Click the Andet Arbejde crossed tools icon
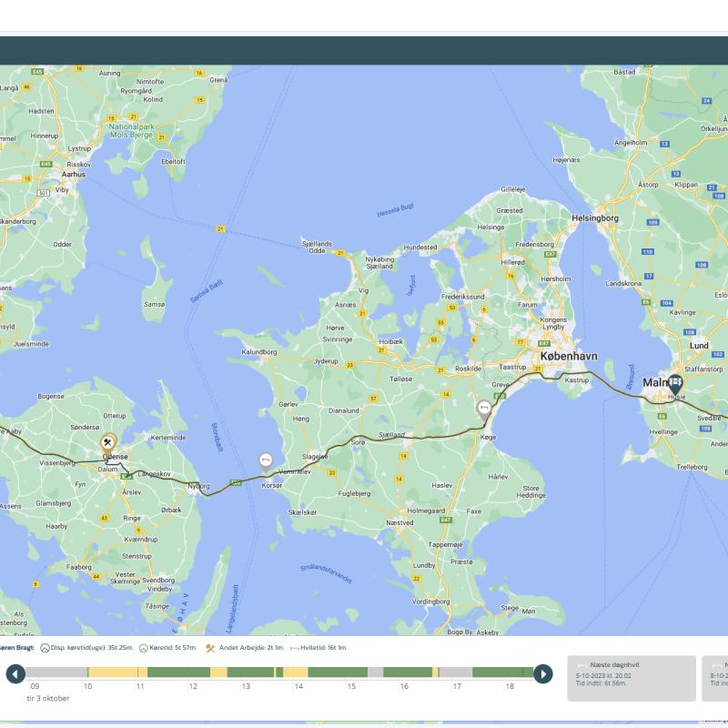728x728 pixels. [210, 648]
